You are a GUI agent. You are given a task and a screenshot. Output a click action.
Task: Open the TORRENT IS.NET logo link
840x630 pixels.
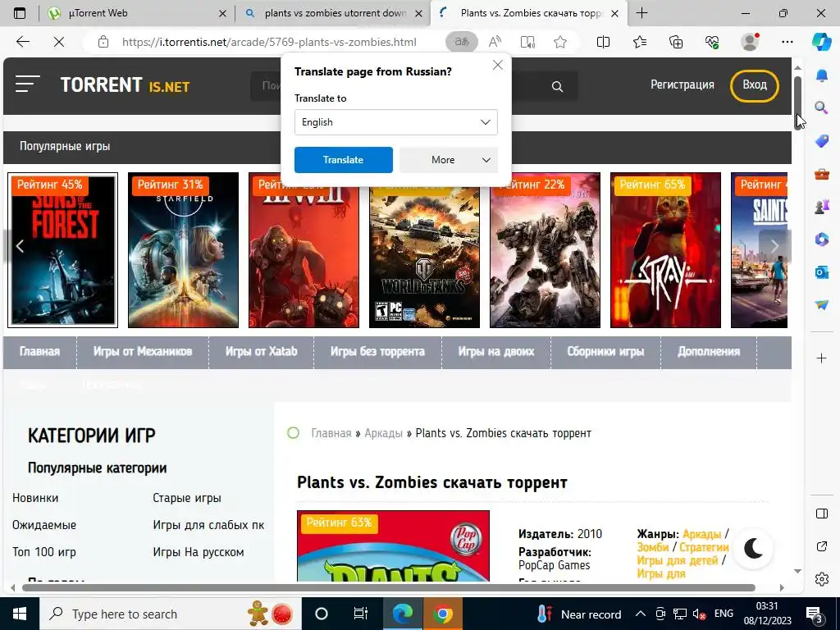click(125, 84)
